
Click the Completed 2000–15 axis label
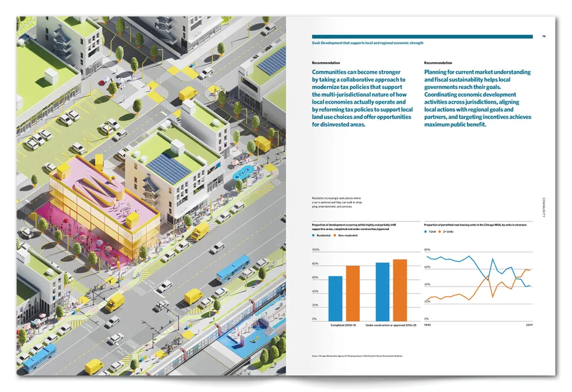343,325
